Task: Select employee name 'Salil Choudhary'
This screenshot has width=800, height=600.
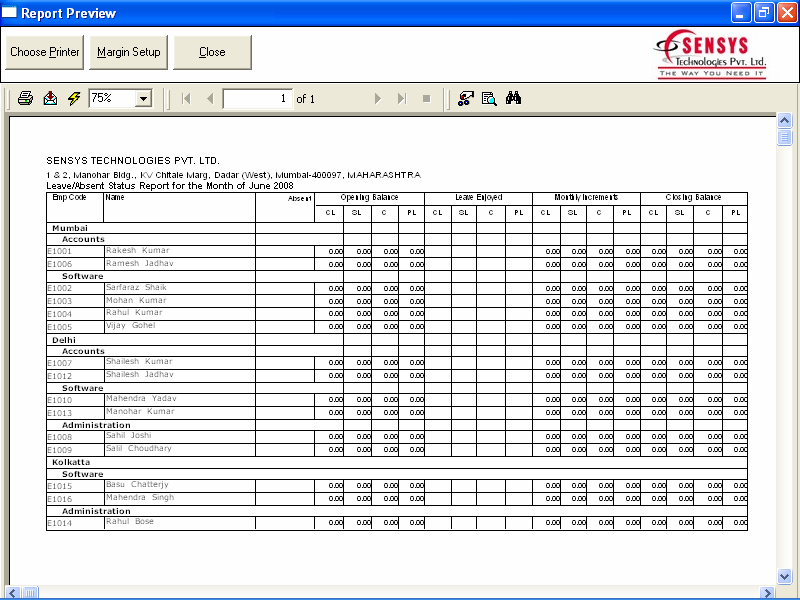Action: (x=138, y=448)
